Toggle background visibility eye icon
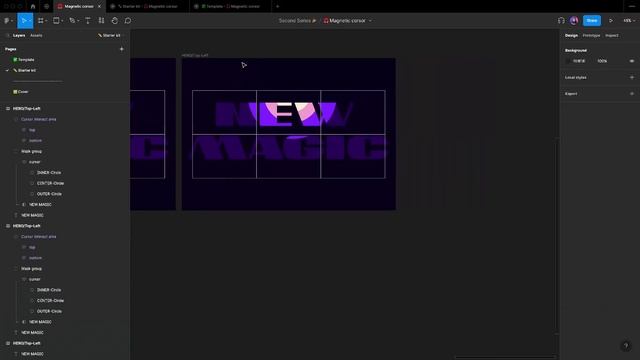This screenshot has width=640, height=360. (631, 61)
